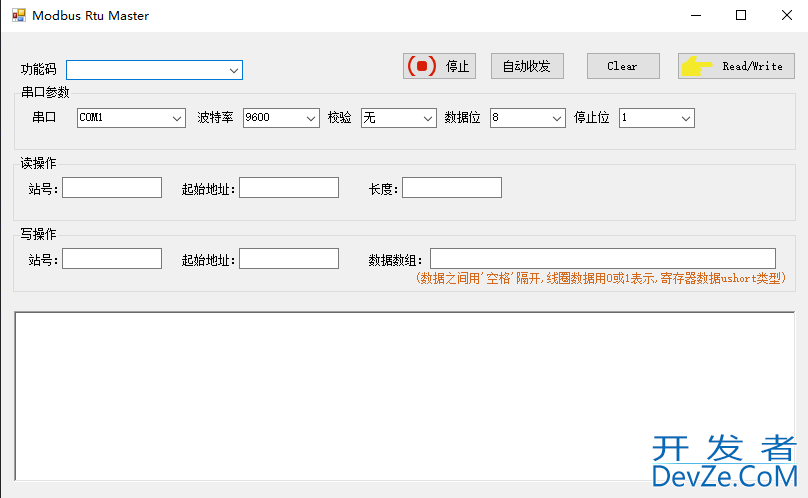Click the 读操作 起始地址 input field
This screenshot has width=808, height=498.
289,188
